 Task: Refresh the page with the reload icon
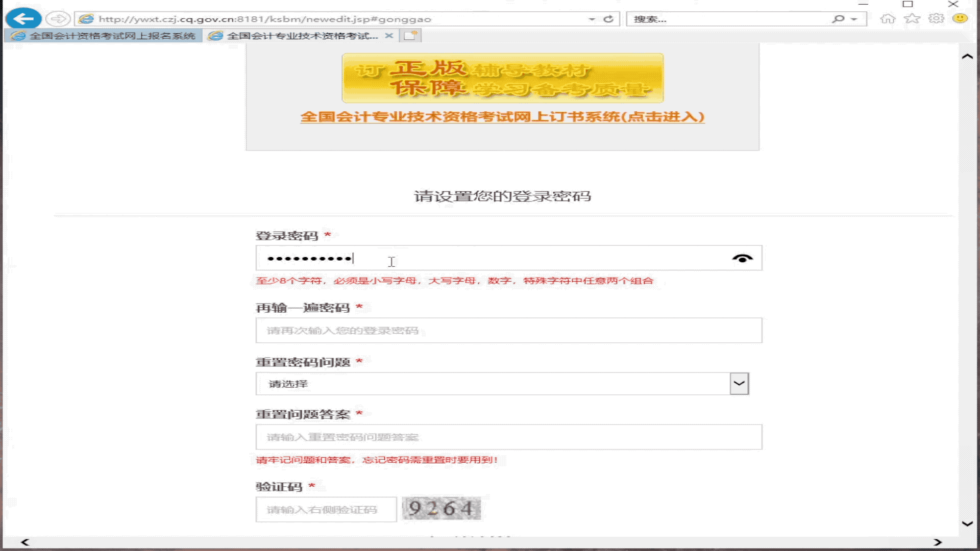[x=608, y=19]
